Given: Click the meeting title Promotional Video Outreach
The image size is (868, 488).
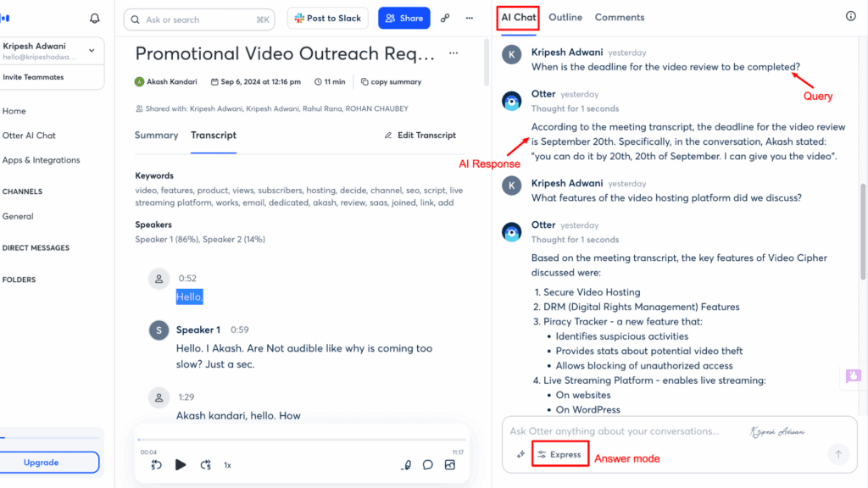Looking at the screenshot, I should click(285, 53).
